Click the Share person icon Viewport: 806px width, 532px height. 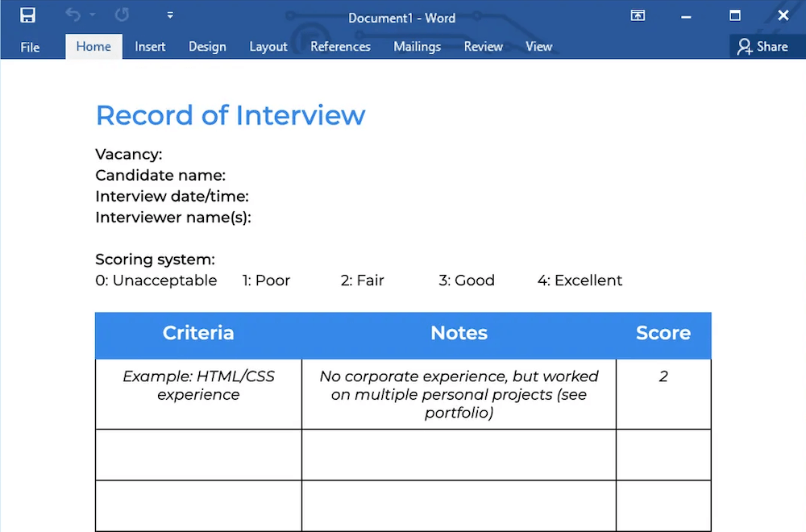(x=746, y=46)
